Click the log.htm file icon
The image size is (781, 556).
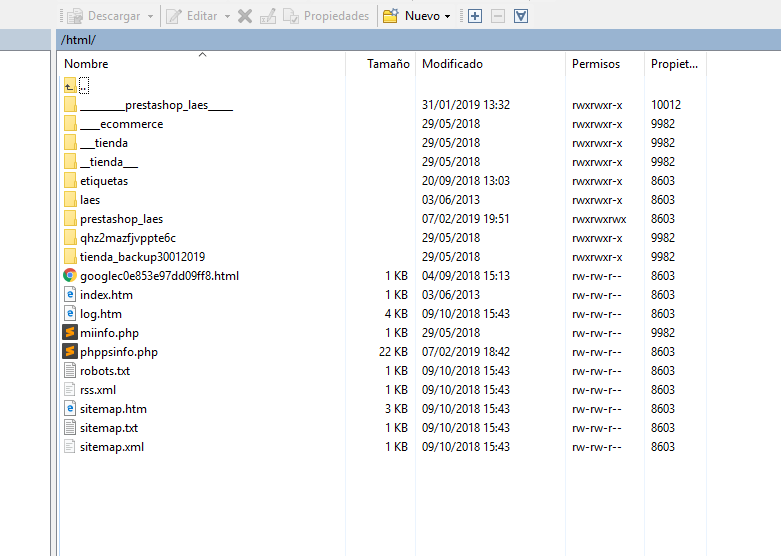pyautogui.click(x=70, y=313)
